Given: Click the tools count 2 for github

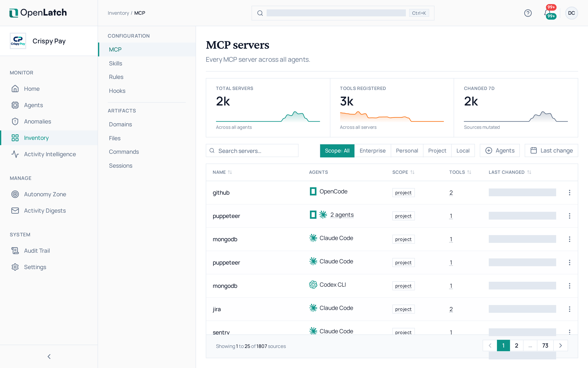Looking at the screenshot, I should coord(451,193).
